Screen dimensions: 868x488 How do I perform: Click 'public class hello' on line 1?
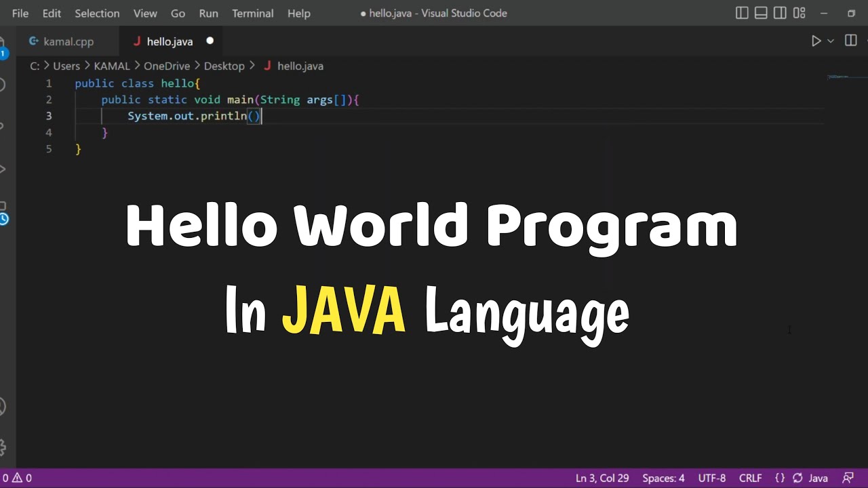[x=134, y=83]
